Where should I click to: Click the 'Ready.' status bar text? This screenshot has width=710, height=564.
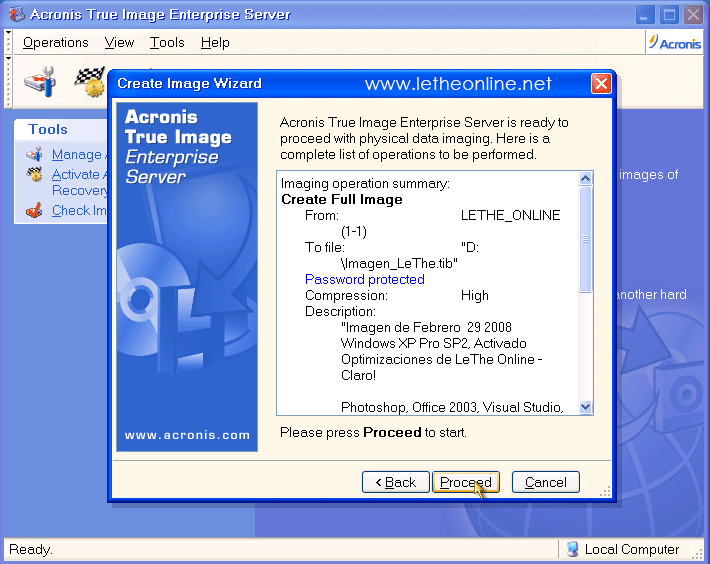click(x=31, y=550)
